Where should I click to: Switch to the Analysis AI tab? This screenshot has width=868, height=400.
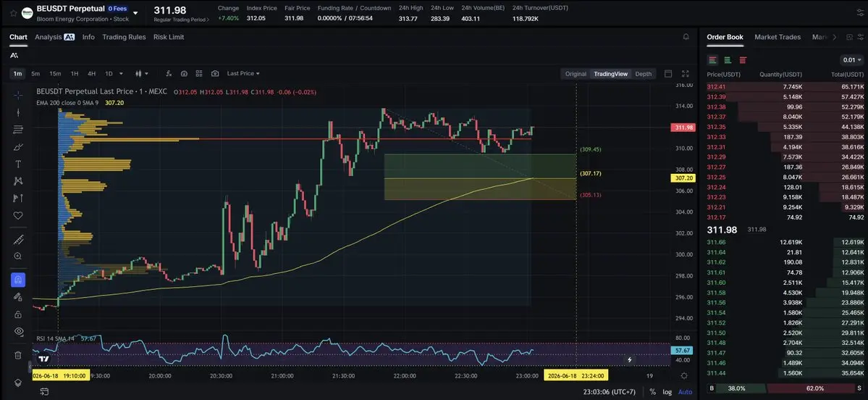coord(54,37)
